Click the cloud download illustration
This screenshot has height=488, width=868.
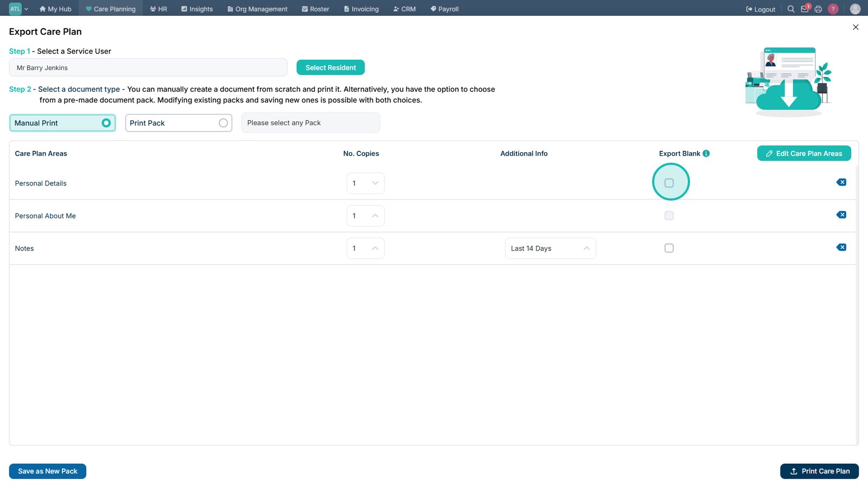(x=788, y=81)
